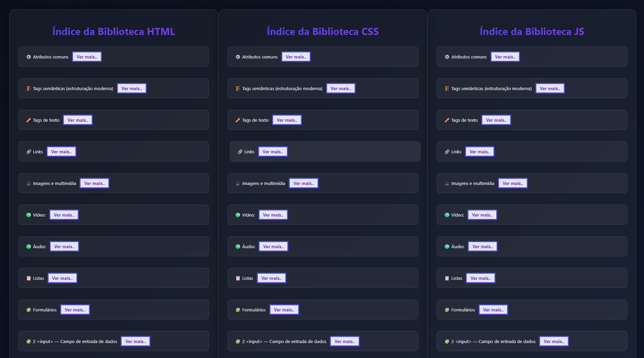Expand Atributos comuns with Ver mais in CSS index
Viewport: 644px width, 358px height.
click(x=296, y=57)
